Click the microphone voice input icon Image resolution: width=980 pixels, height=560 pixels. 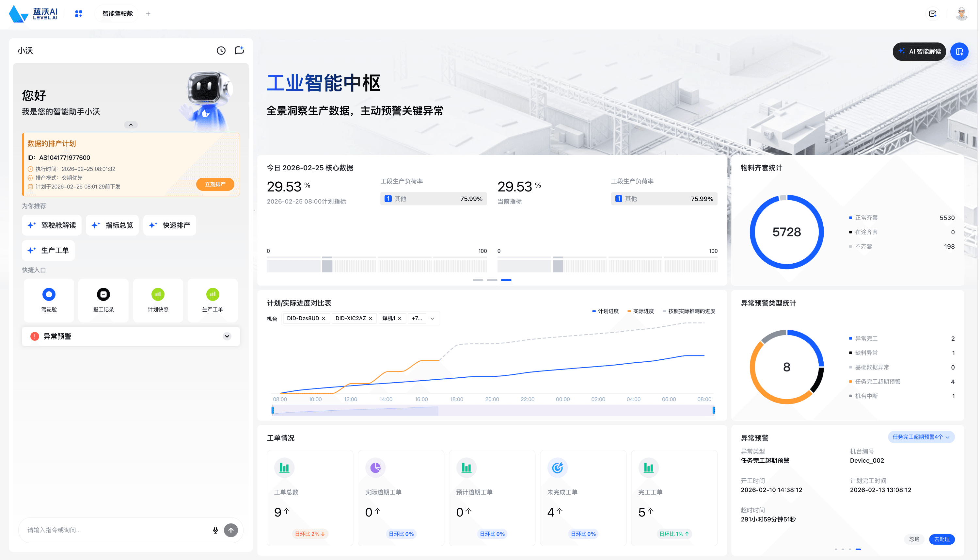215,530
